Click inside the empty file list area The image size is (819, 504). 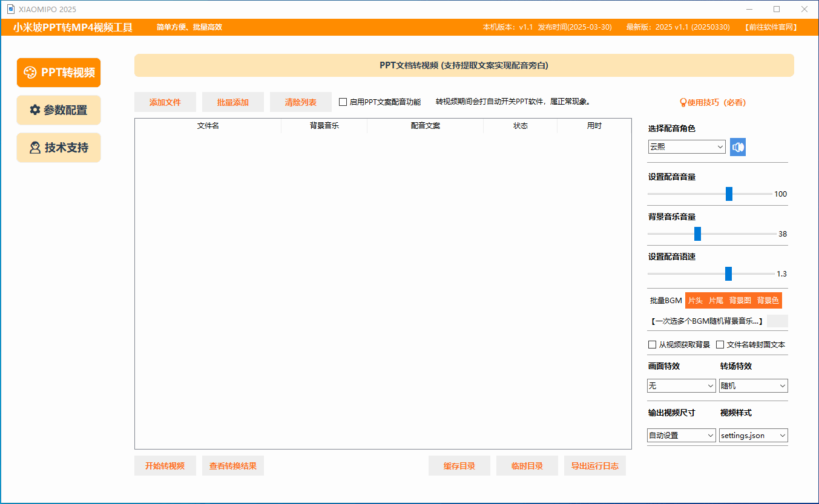pos(383,290)
